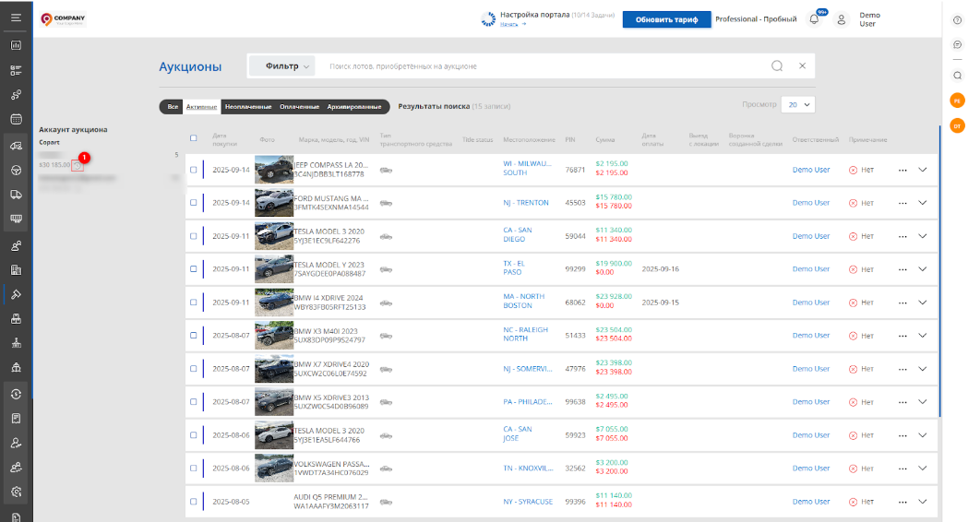Open the Фильтр dropdown

click(x=281, y=66)
